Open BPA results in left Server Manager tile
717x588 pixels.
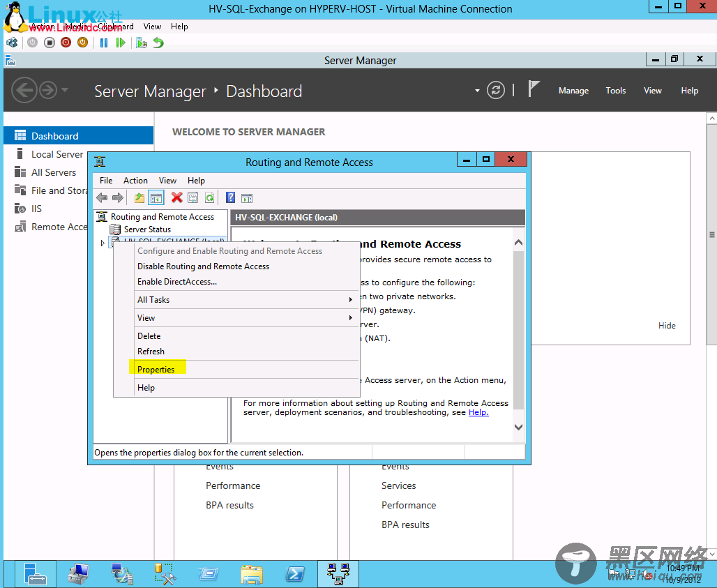pyautogui.click(x=229, y=505)
